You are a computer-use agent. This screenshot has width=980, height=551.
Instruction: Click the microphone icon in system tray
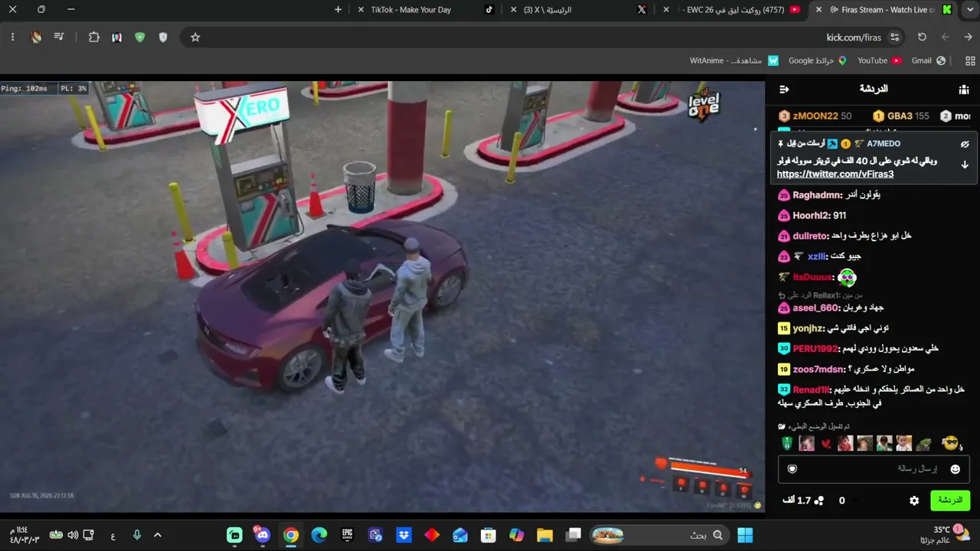pyautogui.click(x=136, y=535)
